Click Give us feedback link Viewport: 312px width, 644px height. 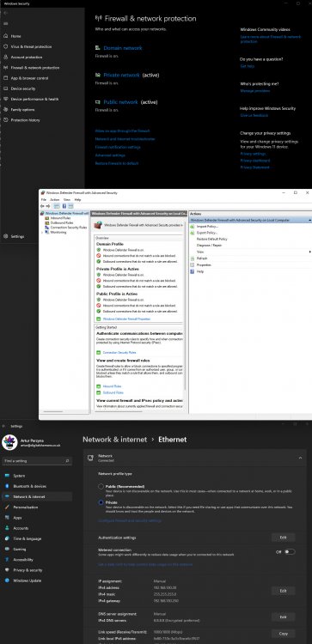pyautogui.click(x=254, y=115)
